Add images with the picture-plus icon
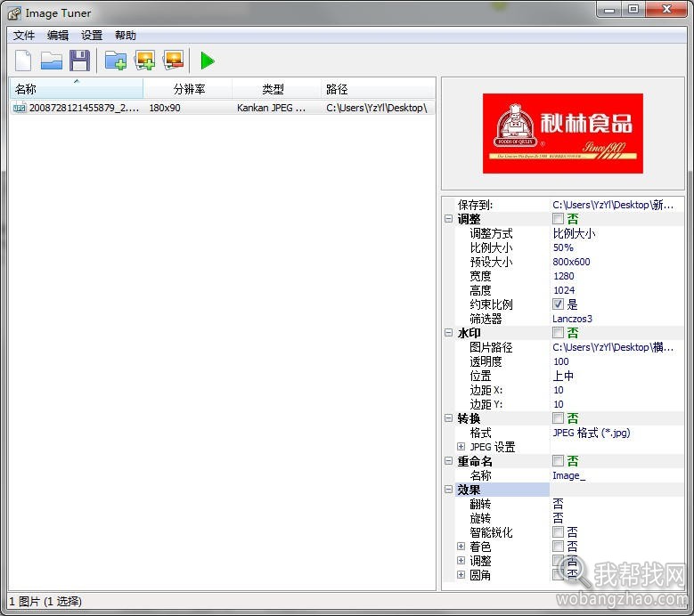This screenshot has width=694, height=616. pyautogui.click(x=144, y=61)
